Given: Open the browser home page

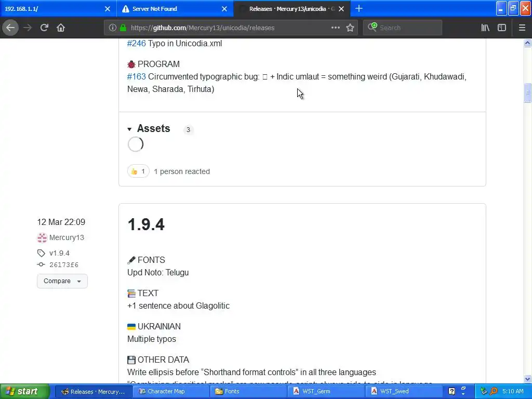Looking at the screenshot, I should (61, 28).
